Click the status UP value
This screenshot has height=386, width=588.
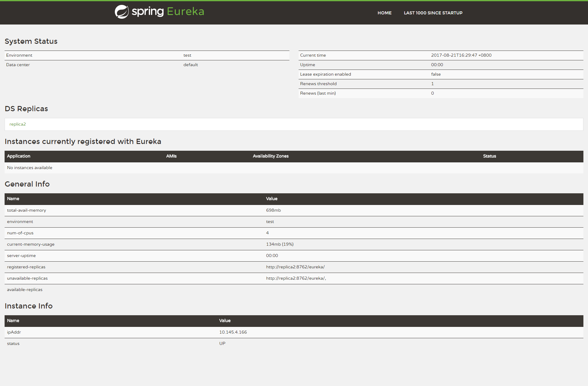click(x=222, y=344)
